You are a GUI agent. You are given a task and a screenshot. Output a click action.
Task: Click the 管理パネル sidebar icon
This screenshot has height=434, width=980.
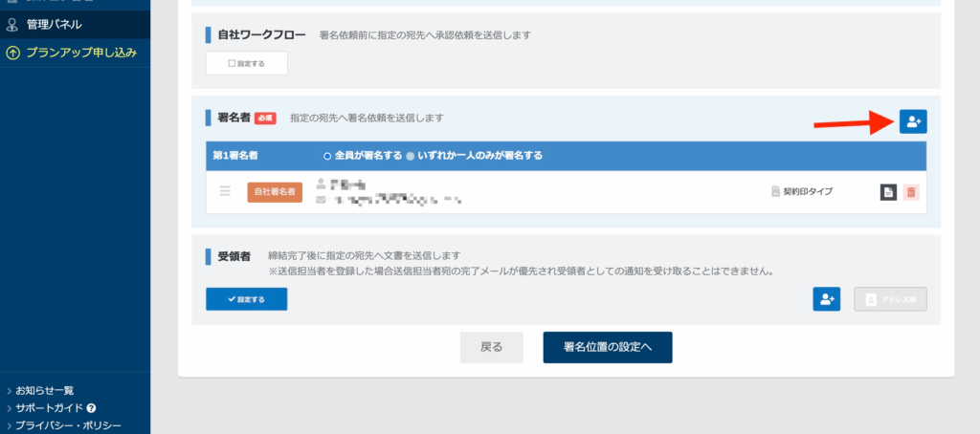11,25
